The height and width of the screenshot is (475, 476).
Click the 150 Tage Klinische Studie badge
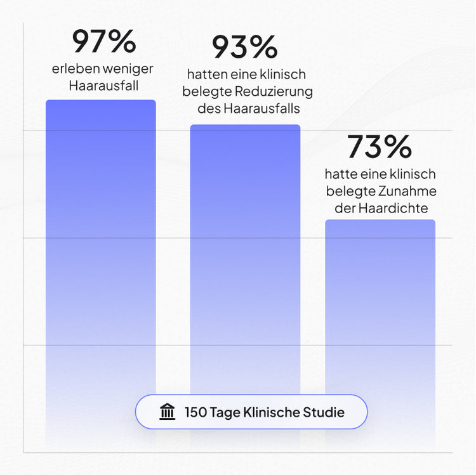click(251, 412)
